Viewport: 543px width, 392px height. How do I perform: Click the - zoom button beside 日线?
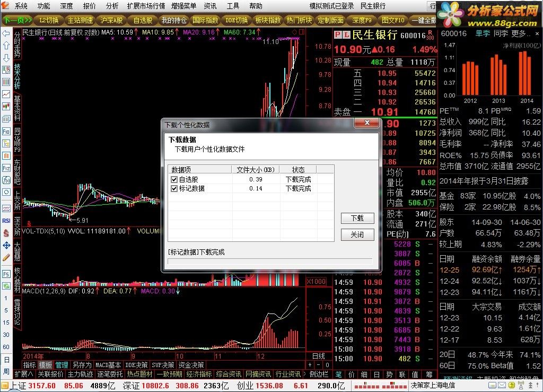point(318,364)
